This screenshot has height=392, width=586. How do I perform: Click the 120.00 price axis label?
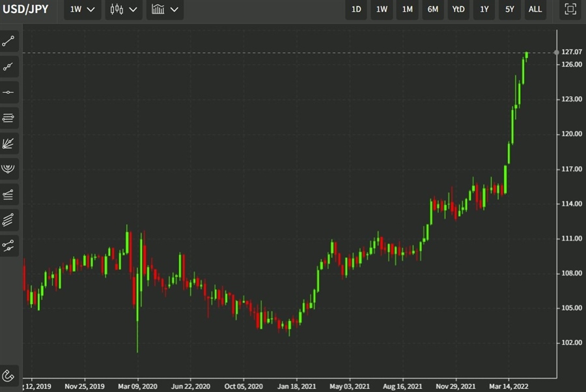(572, 133)
